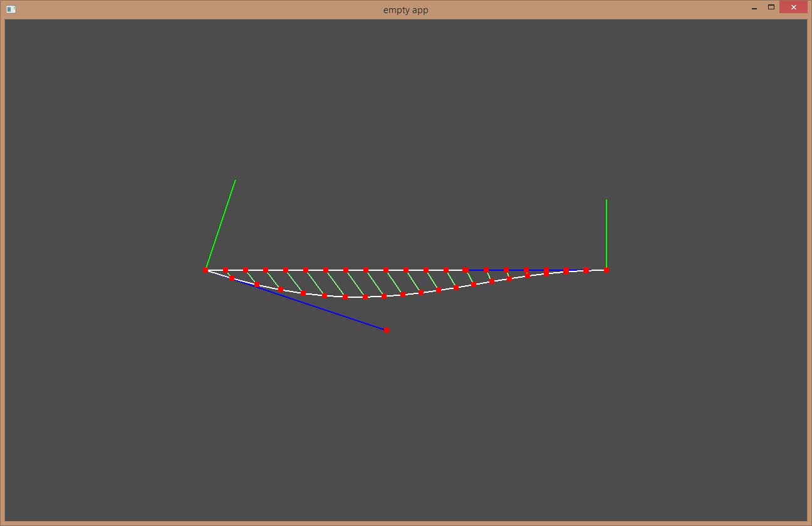Click the middle of the vertical green line
Viewport: 812px width, 526px height.
(606, 235)
